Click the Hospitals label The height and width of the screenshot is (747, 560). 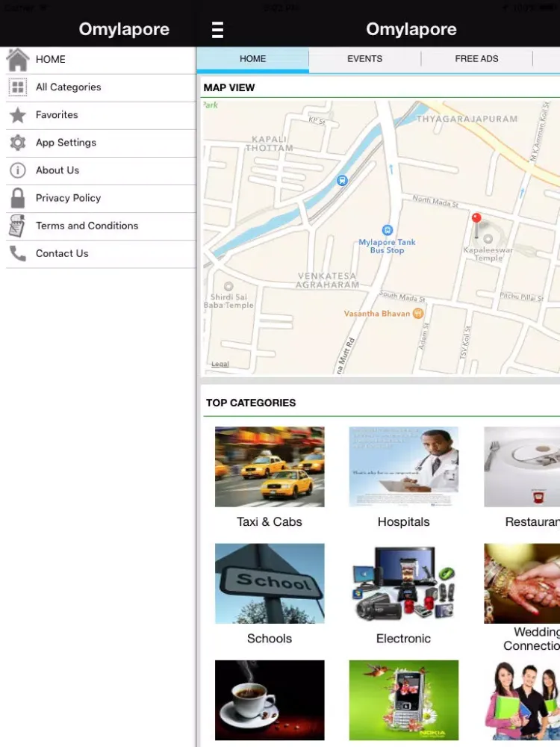(403, 521)
